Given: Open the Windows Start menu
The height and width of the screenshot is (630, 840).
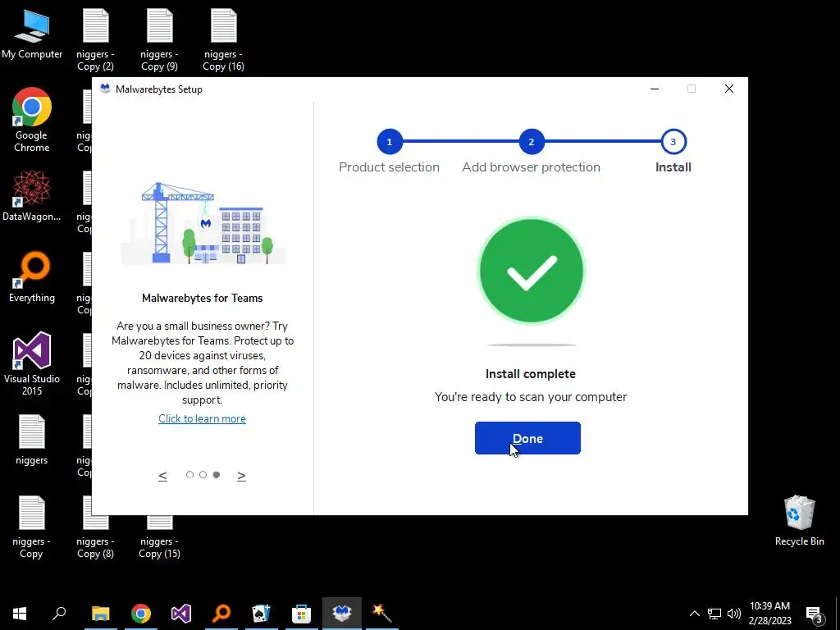Looking at the screenshot, I should click(x=20, y=614).
